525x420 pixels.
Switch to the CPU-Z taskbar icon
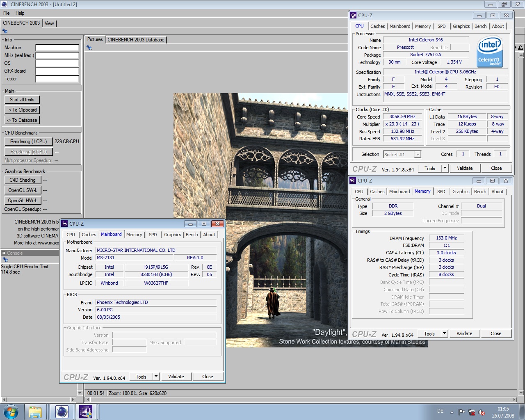click(x=86, y=411)
